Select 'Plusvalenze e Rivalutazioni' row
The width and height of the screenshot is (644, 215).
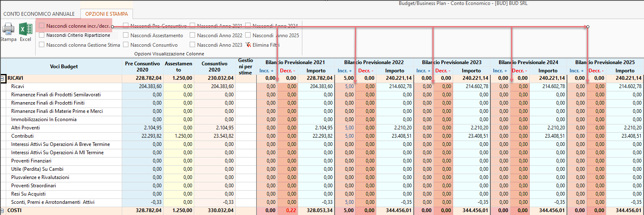[40, 177]
